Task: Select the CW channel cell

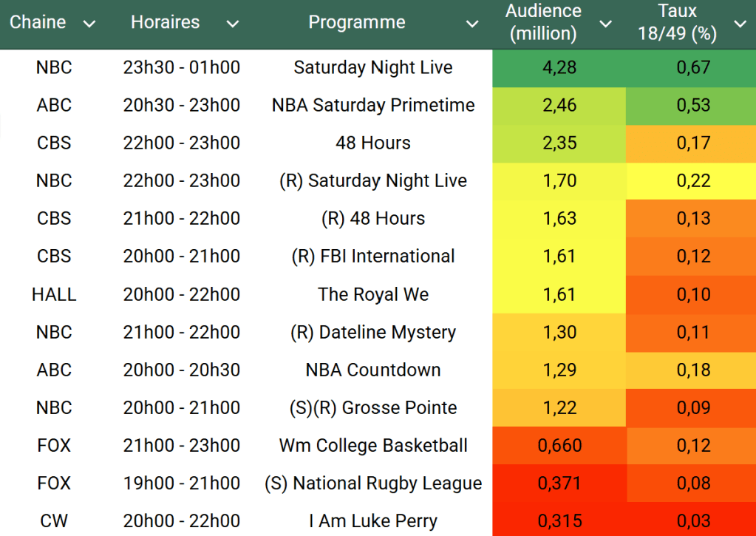Action: coord(54,521)
